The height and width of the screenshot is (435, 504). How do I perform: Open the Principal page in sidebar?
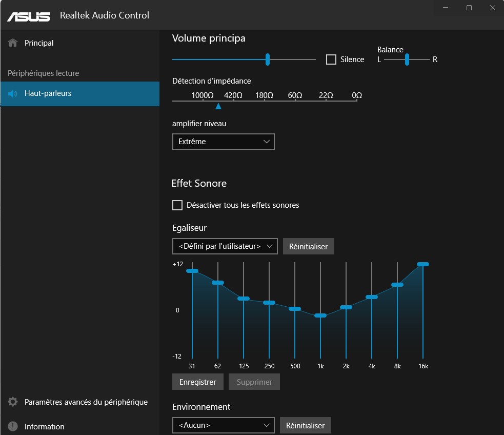pyautogui.click(x=39, y=43)
